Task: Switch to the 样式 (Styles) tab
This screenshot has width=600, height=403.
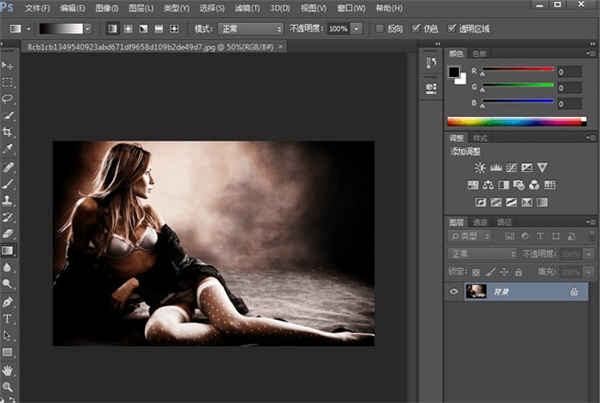Action: [480, 137]
